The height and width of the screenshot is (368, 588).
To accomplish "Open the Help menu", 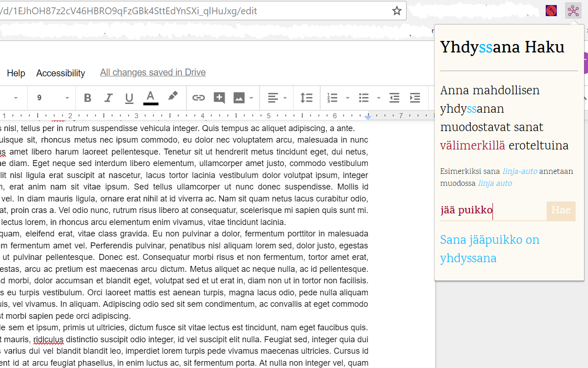I will pyautogui.click(x=16, y=73).
